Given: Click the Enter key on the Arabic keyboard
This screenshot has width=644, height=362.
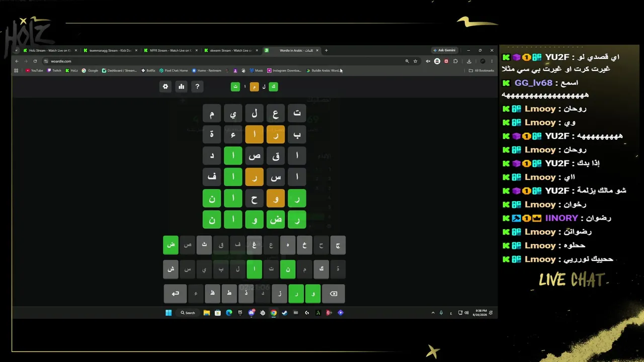Looking at the screenshot, I should (x=175, y=294).
